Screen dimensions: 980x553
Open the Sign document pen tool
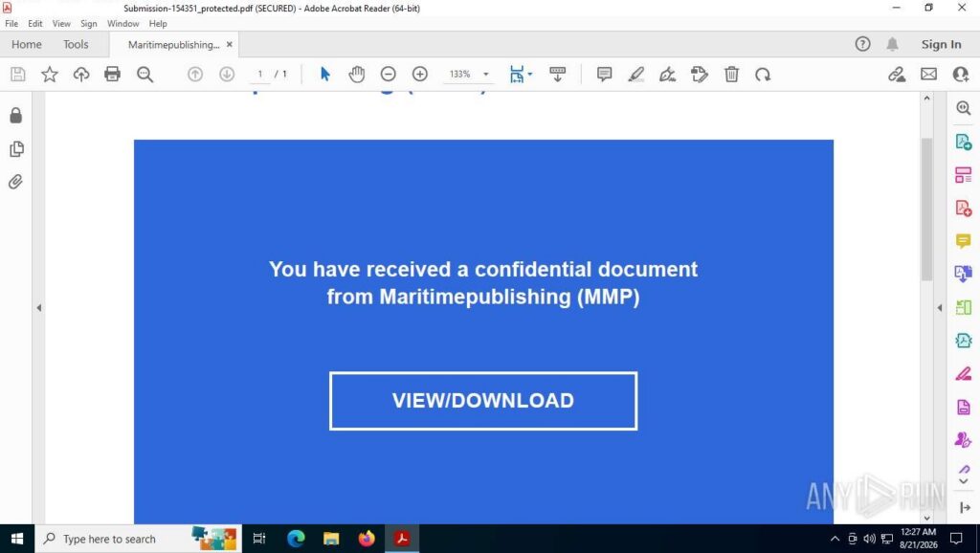pyautogui.click(x=667, y=75)
